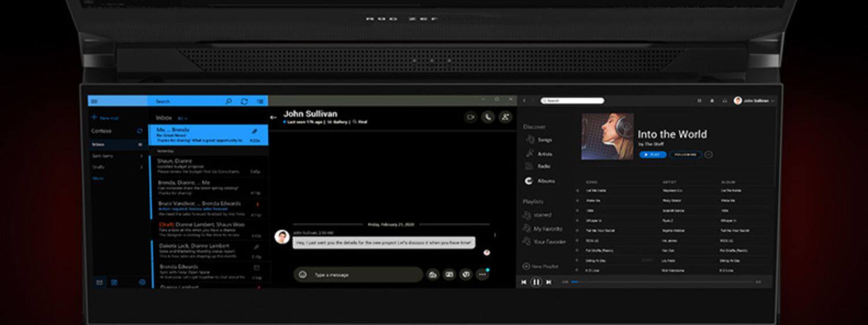The image size is (868, 325).
Task: Open My Favorite playlist
Action: tap(543, 229)
